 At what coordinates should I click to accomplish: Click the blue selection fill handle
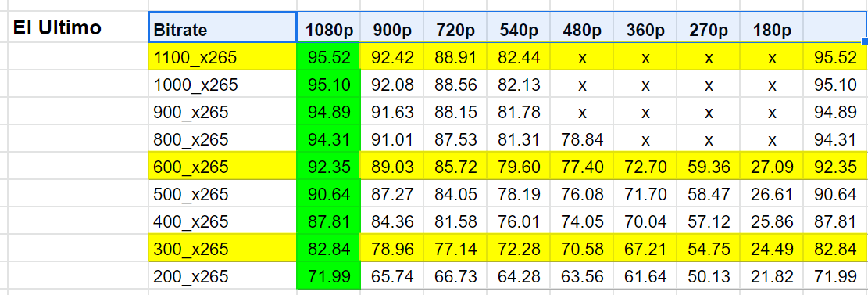tap(865, 41)
